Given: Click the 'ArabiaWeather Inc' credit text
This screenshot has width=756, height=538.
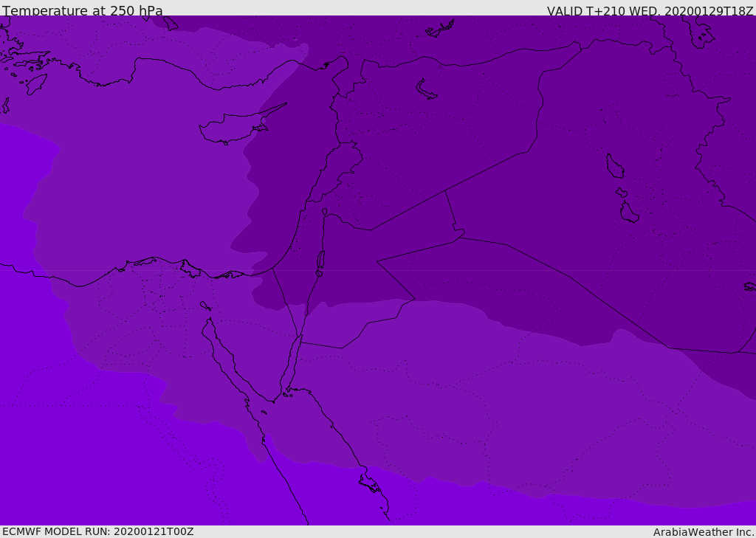Looking at the screenshot, I should (x=704, y=532).
